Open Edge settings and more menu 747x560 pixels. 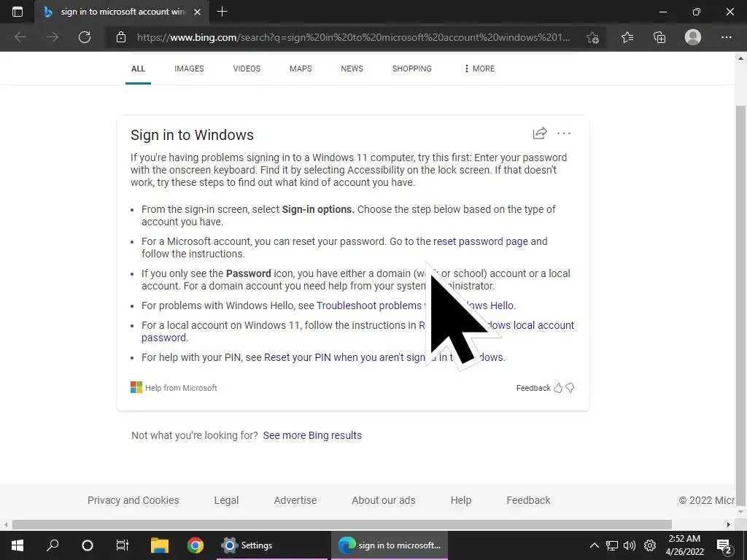[x=726, y=37]
